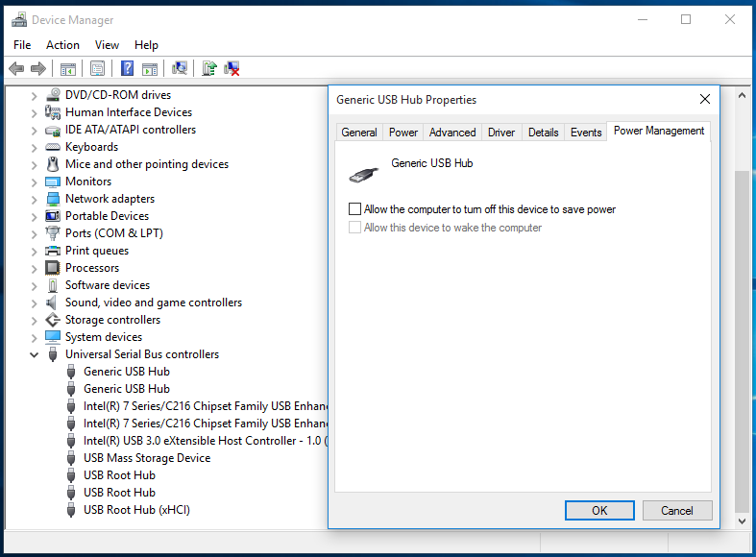Collapse Universal Serial Bus controllers node
Viewport: 756px width, 557px height.
[x=34, y=355]
